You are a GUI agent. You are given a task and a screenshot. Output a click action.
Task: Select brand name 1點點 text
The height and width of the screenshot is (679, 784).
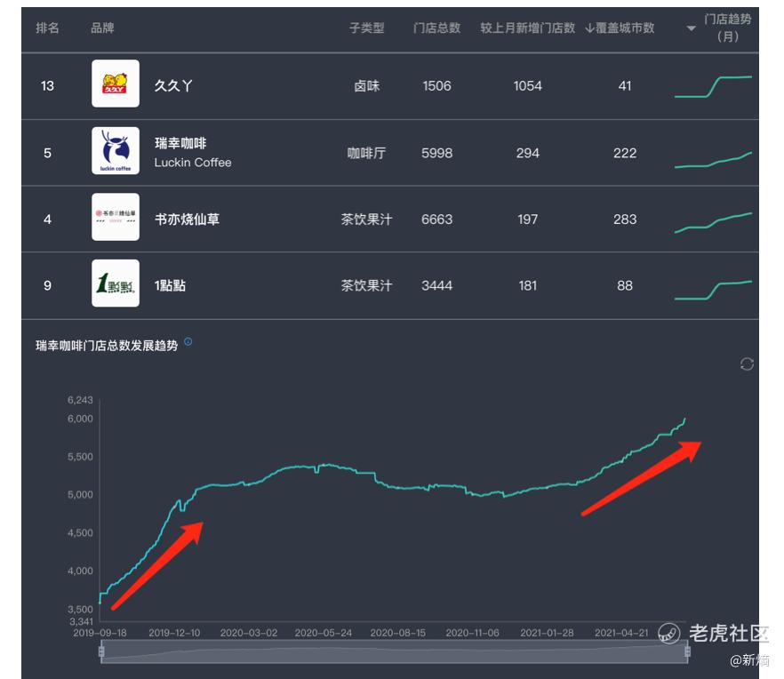click(x=170, y=285)
